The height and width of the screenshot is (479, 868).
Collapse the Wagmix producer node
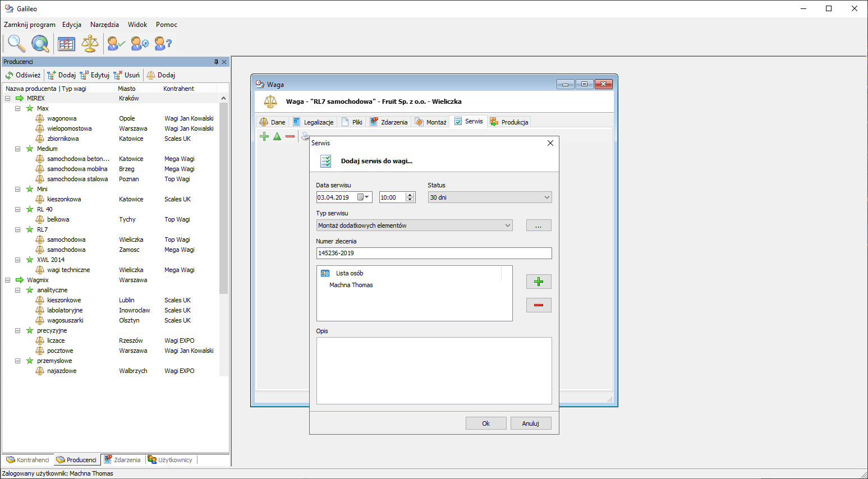pos(8,280)
